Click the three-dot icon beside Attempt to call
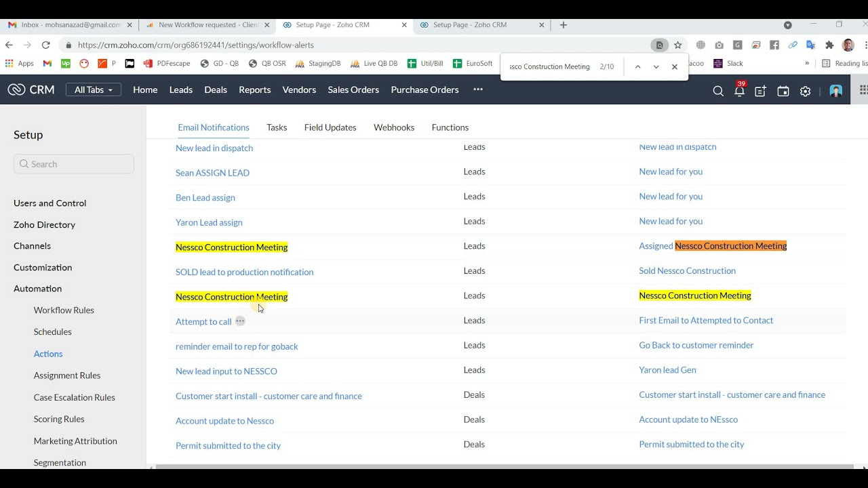This screenshot has width=868, height=488. point(240,321)
